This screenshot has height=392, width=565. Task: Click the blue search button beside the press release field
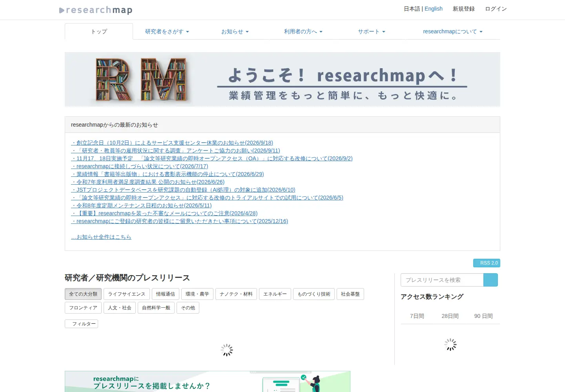click(490, 280)
